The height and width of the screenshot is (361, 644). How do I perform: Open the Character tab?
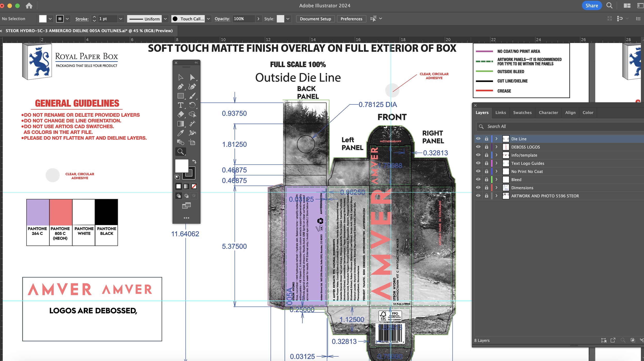[548, 113]
